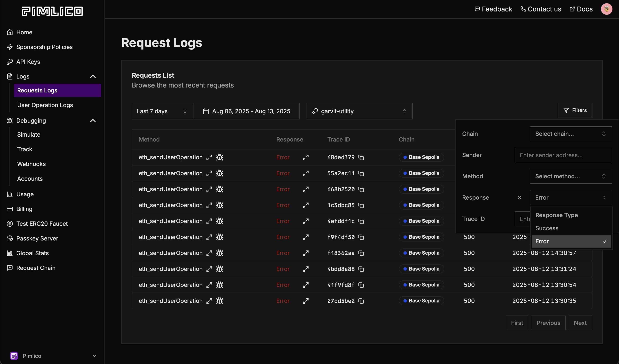This screenshot has width=619, height=364.
Task: Open the Accounts debugging page
Action: (30, 179)
